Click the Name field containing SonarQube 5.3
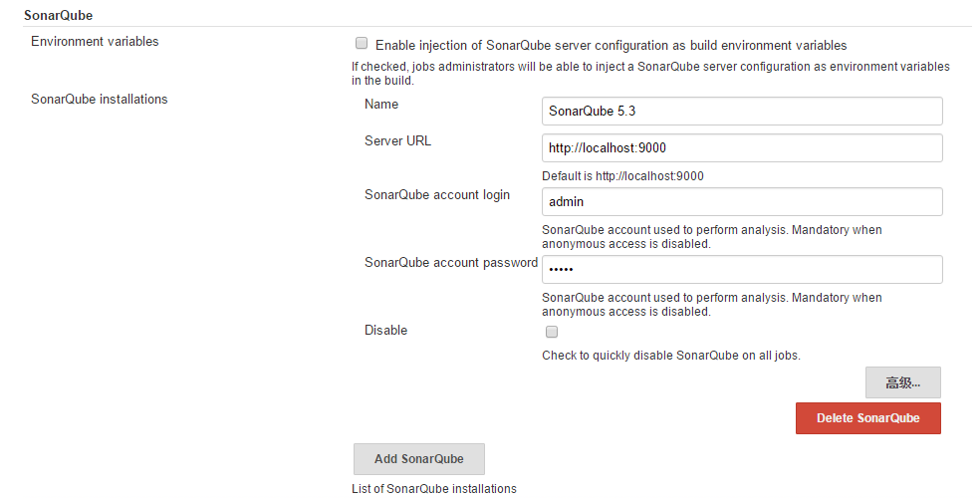This screenshot has width=980, height=499. (742, 111)
